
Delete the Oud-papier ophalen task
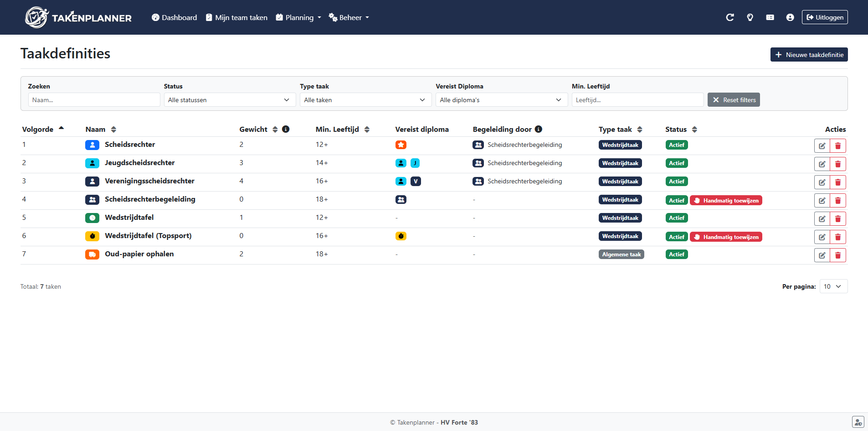[837, 255]
